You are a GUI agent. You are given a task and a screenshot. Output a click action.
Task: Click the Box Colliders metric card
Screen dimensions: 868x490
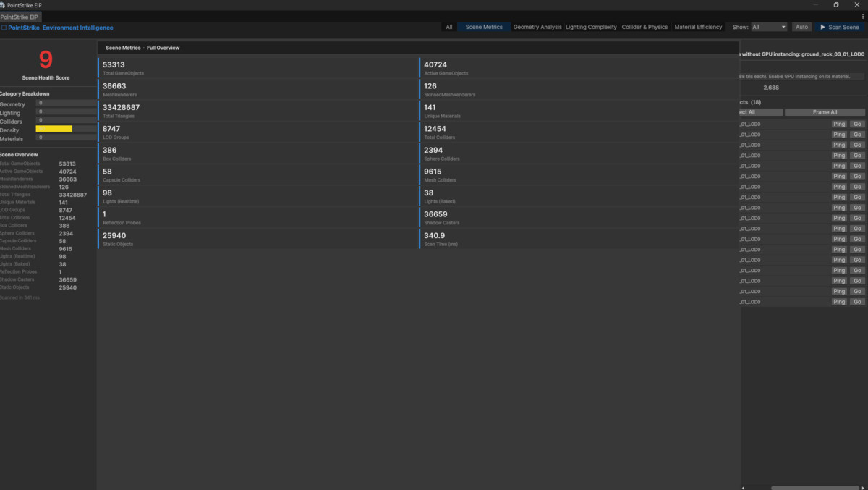[x=258, y=153]
